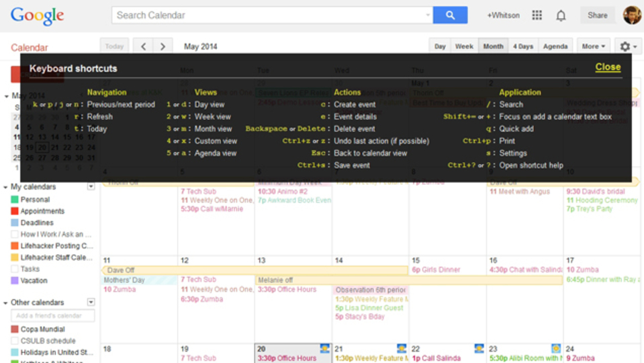Viewport: 644px width, 363px height.
Task: Toggle the Deadlines calendar color box
Action: (x=14, y=223)
